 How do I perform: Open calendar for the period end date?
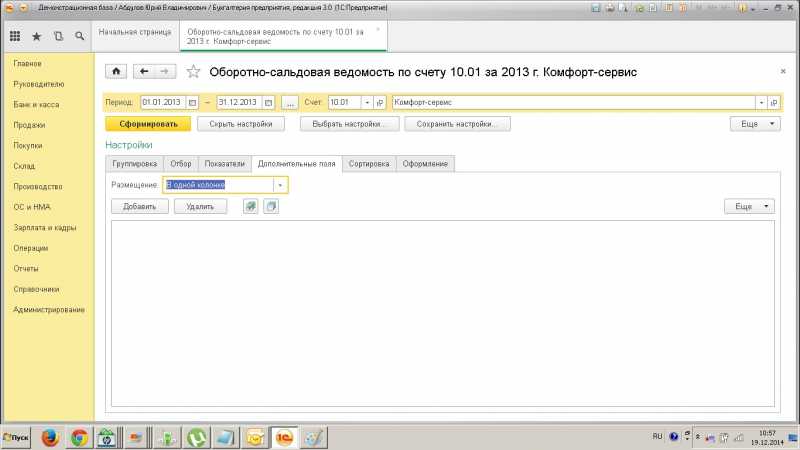(x=268, y=103)
